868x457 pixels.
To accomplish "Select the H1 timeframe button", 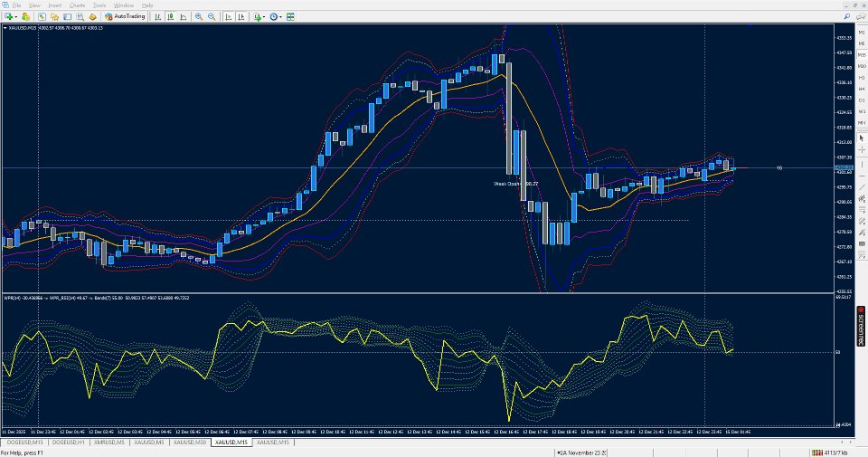I will point(862,78).
